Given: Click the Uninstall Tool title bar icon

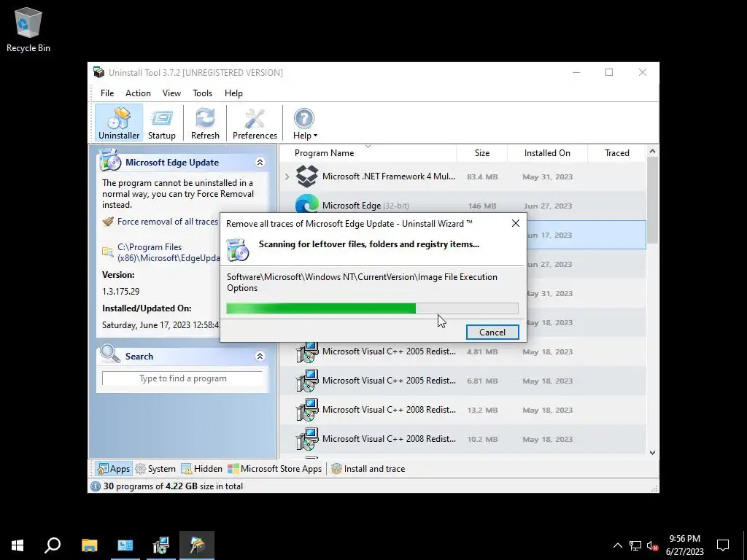Looking at the screenshot, I should pos(99,72).
